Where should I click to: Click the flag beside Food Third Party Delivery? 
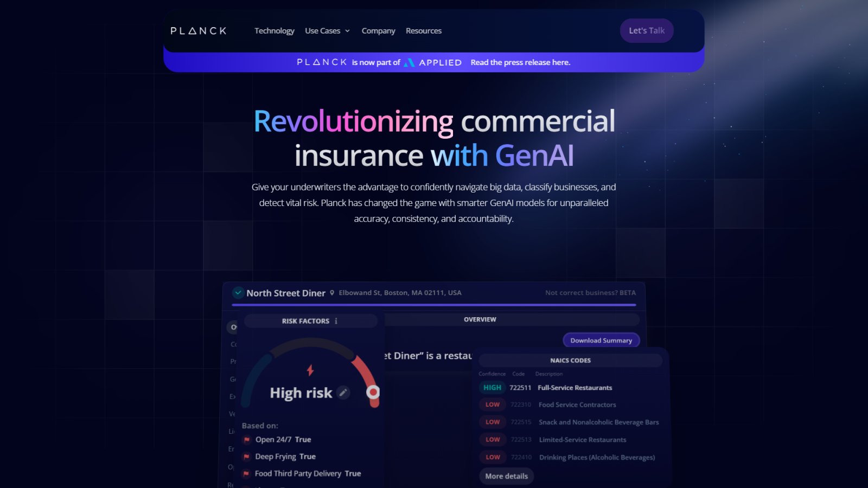click(x=247, y=473)
